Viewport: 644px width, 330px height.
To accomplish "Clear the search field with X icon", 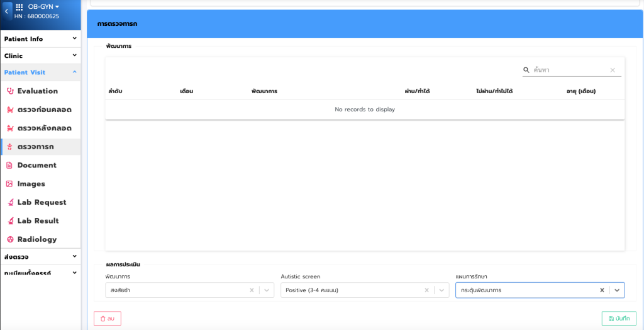I will (x=613, y=71).
